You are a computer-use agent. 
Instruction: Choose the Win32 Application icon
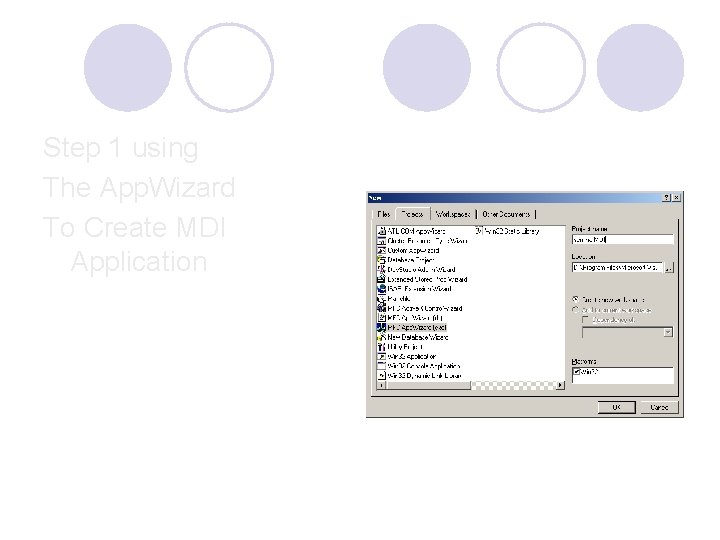[381, 356]
